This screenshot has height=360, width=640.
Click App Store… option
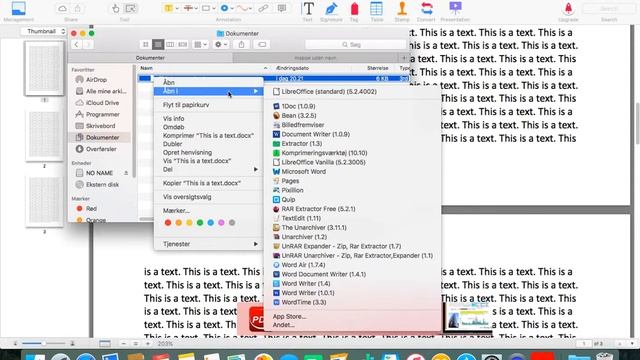[x=289, y=316]
